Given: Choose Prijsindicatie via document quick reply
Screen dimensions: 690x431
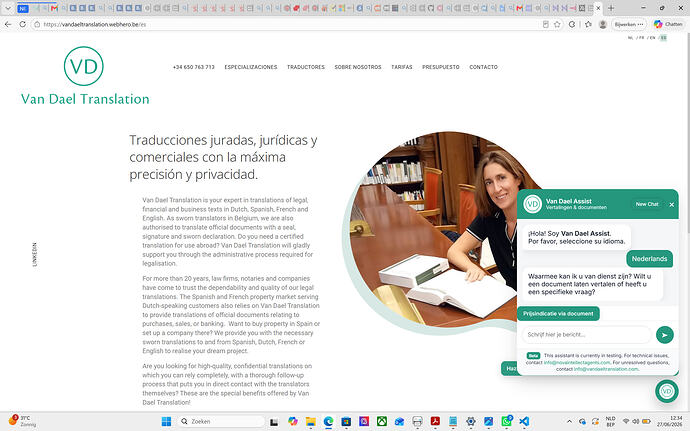Looking at the screenshot, I should point(558,313).
